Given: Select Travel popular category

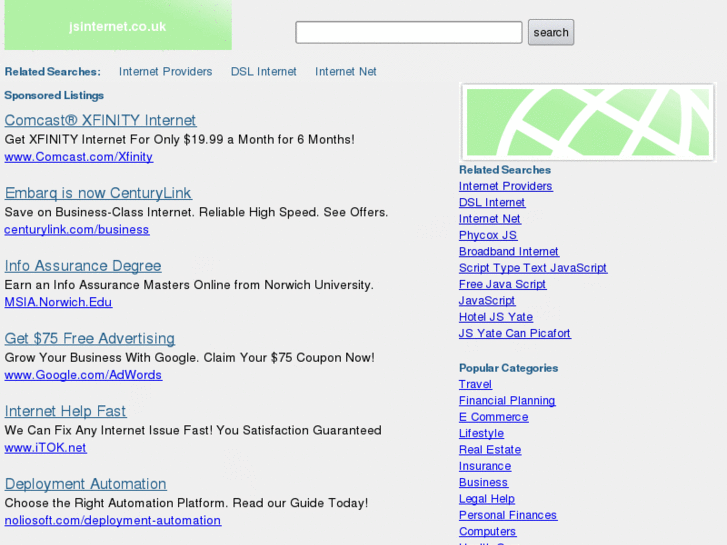Looking at the screenshot, I should click(475, 385).
